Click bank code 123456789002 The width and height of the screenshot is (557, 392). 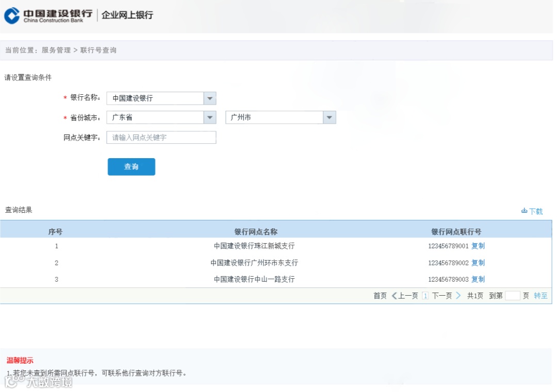(x=448, y=263)
